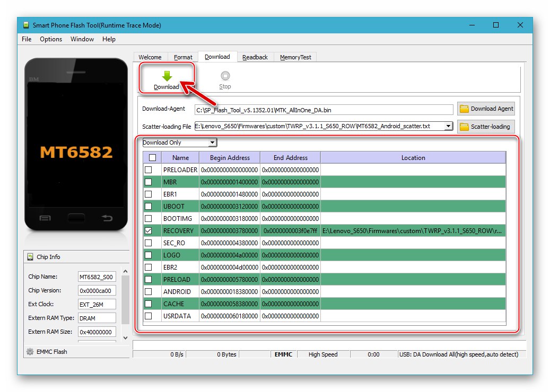Enable the PRELOADER partition checkbox
The image size is (550, 392).
point(148,170)
